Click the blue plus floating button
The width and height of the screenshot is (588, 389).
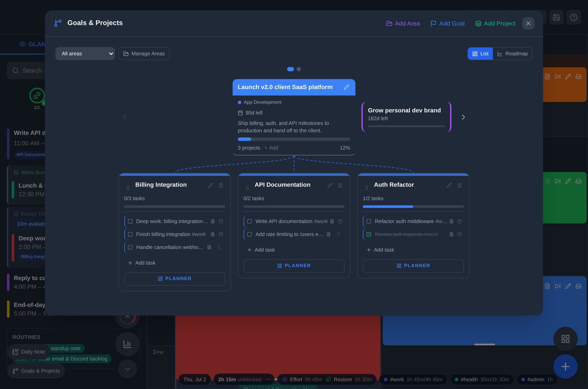[x=565, y=367]
